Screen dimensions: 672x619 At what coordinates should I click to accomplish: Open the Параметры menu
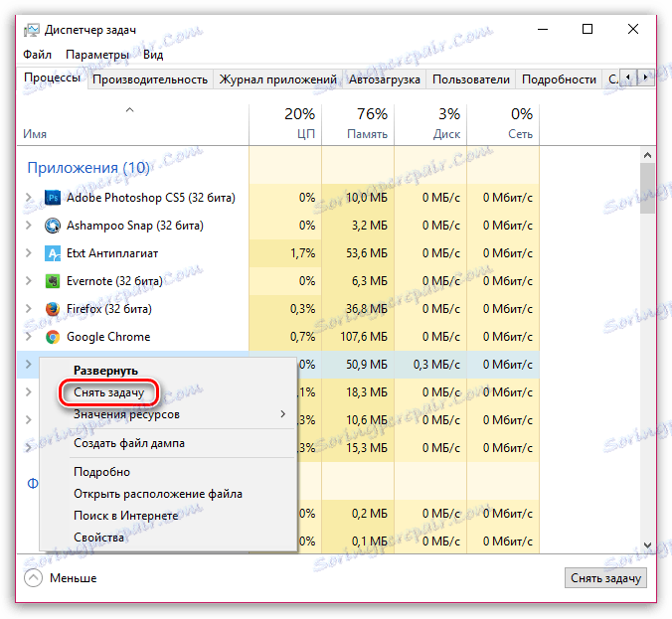coord(97,55)
